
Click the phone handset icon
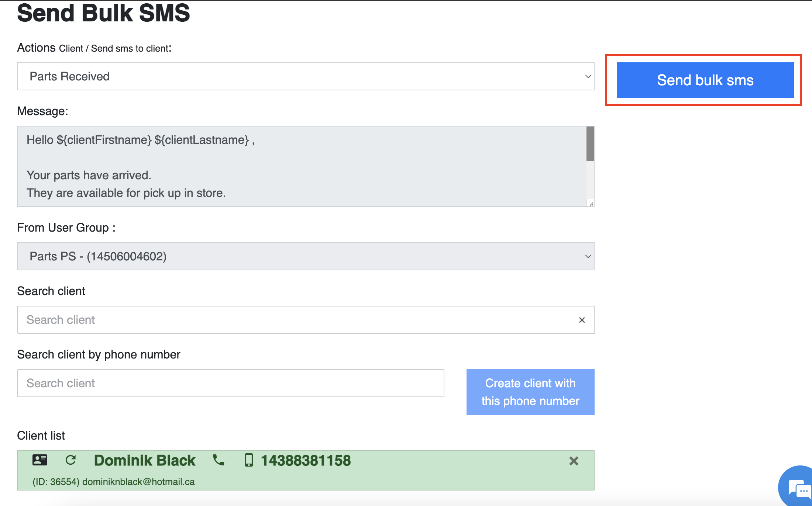pos(219,460)
